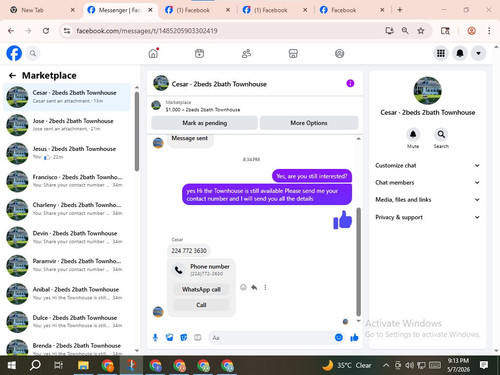500x375 pixels.
Task: Go to the Home feed icon
Action: click(x=153, y=53)
